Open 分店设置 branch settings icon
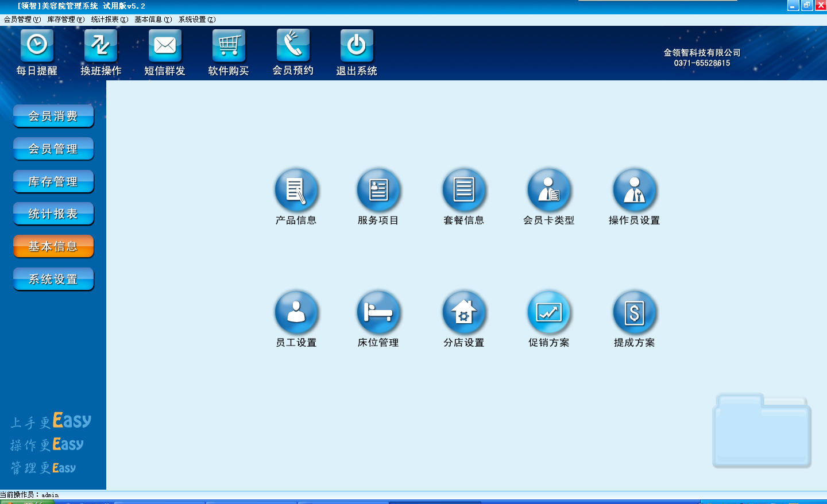Image resolution: width=827 pixels, height=504 pixels. [463, 312]
